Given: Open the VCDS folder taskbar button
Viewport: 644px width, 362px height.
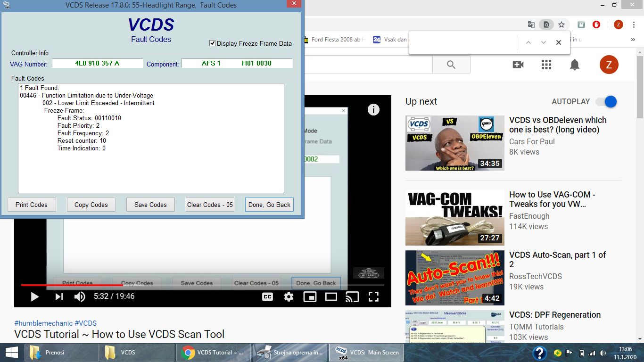Looking at the screenshot, I should 138,352.
